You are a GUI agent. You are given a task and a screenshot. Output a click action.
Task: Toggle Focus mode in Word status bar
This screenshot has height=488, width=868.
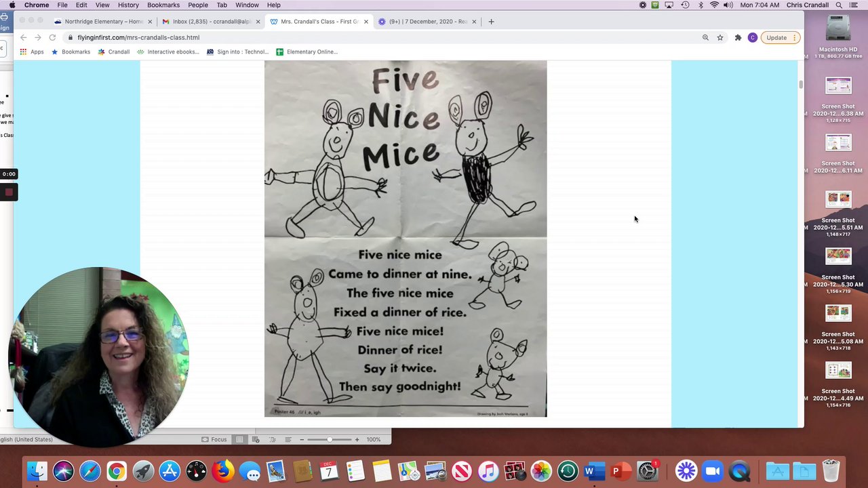point(214,439)
